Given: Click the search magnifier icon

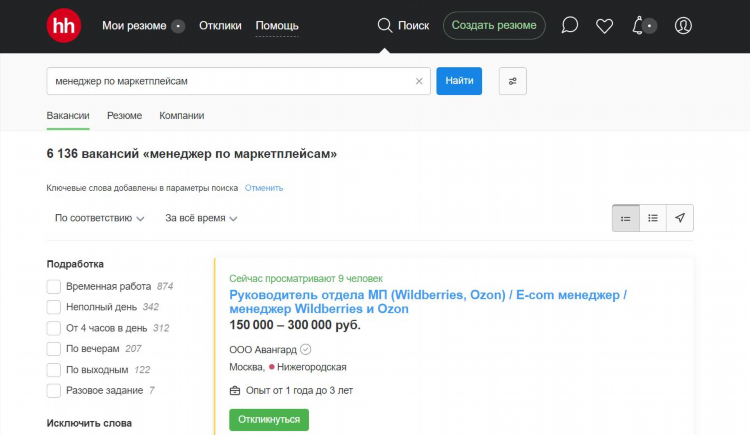Looking at the screenshot, I should (385, 25).
